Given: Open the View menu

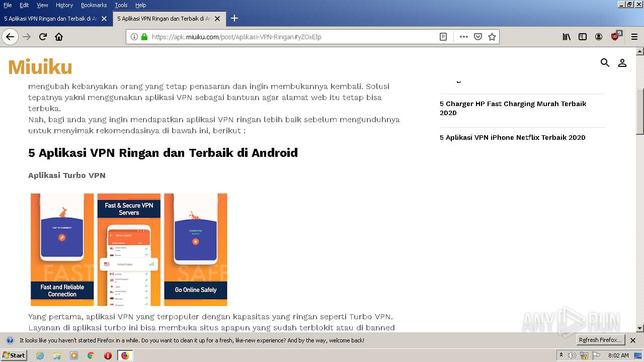Looking at the screenshot, I should (42, 5).
